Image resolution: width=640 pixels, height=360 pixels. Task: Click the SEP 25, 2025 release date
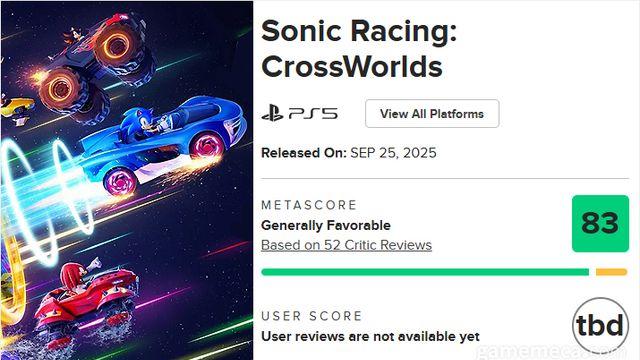click(x=393, y=153)
